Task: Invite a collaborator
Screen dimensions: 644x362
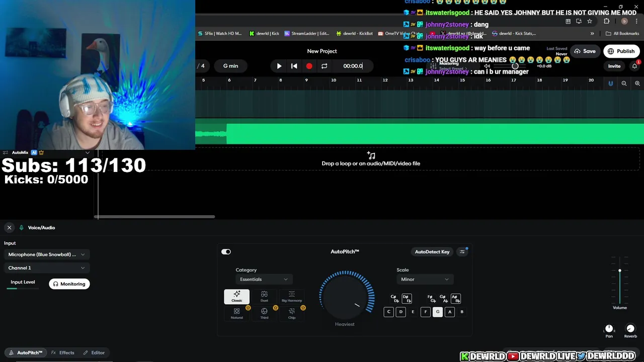Action: click(614, 66)
